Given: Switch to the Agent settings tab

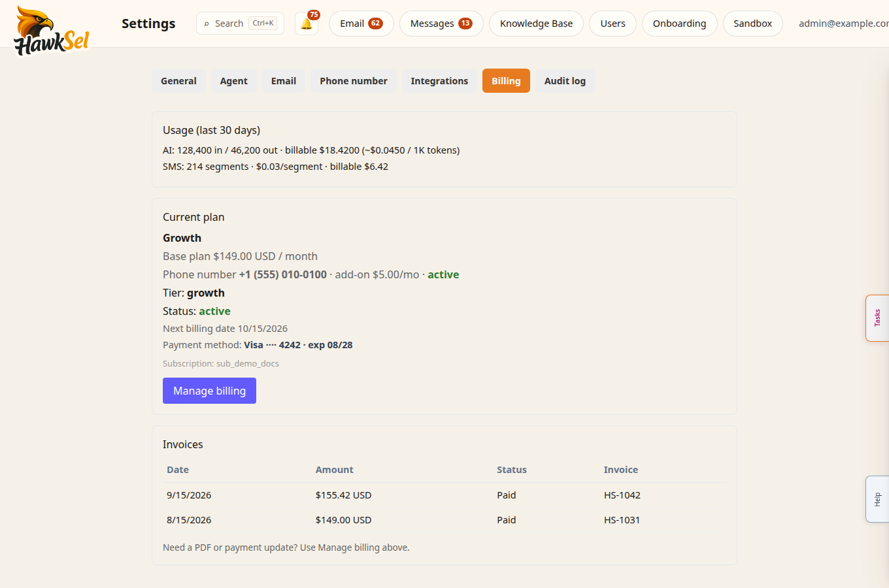Looking at the screenshot, I should [233, 81].
